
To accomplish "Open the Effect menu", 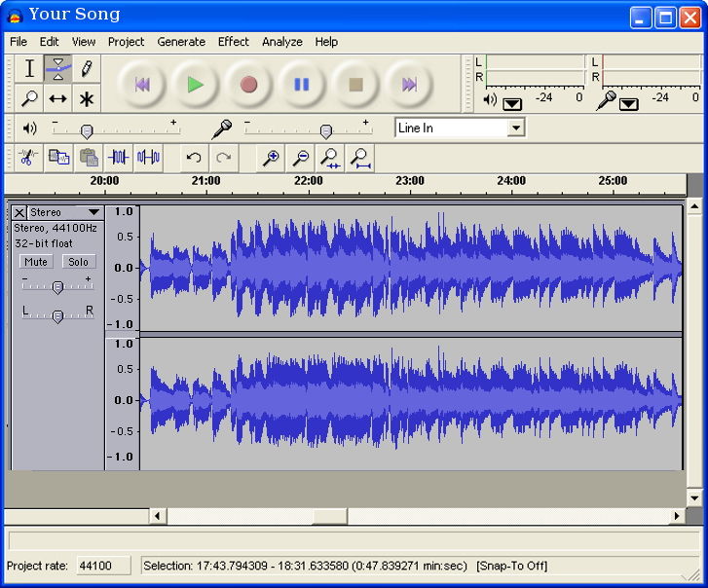I will [234, 42].
